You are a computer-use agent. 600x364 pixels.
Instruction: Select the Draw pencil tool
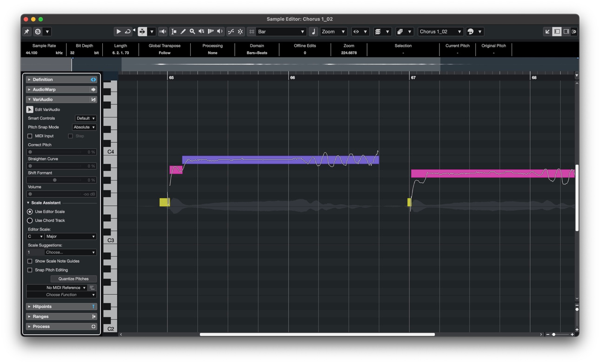(183, 32)
